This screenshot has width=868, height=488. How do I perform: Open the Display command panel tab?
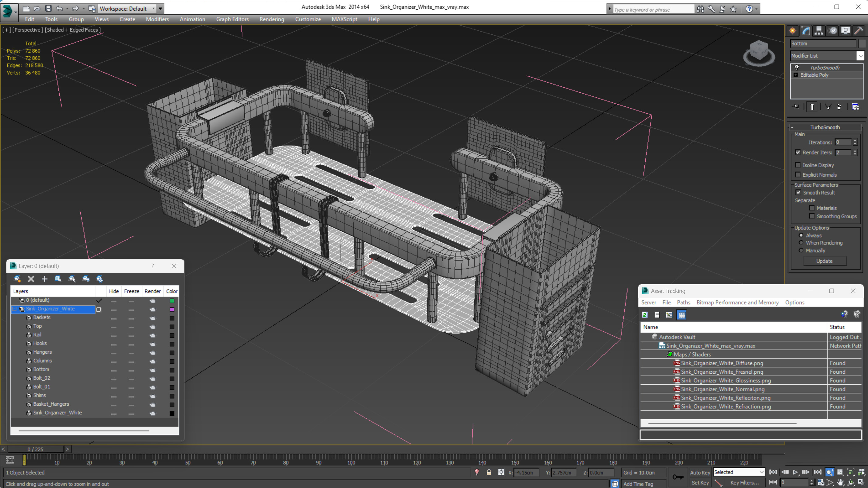(x=845, y=31)
